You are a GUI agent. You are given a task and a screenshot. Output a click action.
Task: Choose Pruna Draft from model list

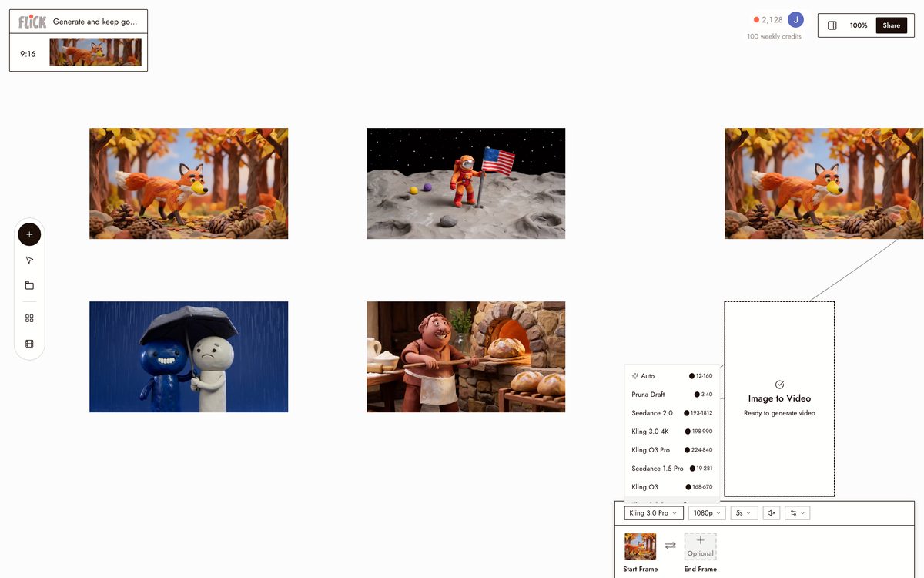click(672, 395)
